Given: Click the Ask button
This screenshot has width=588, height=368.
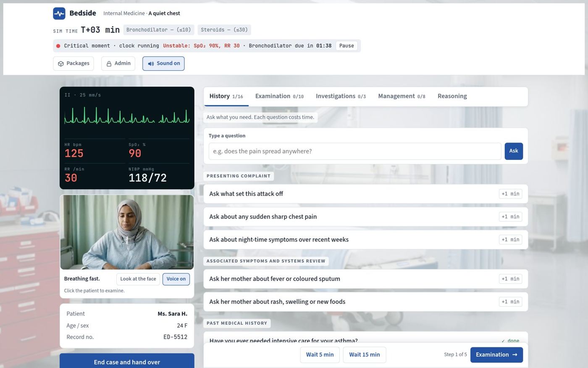Looking at the screenshot, I should (514, 151).
